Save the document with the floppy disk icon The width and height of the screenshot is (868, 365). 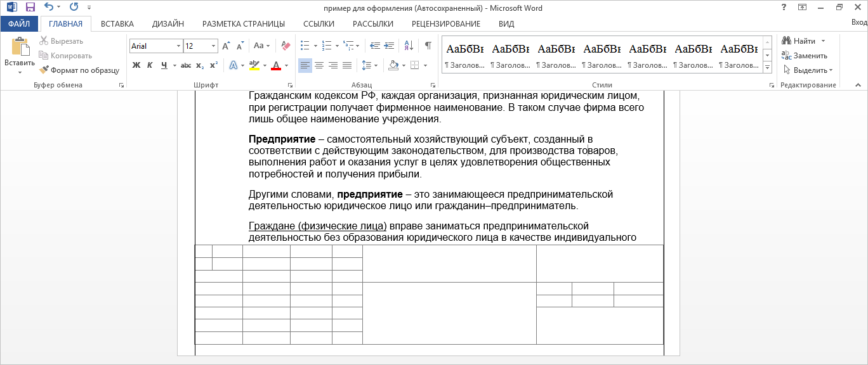[x=30, y=8]
